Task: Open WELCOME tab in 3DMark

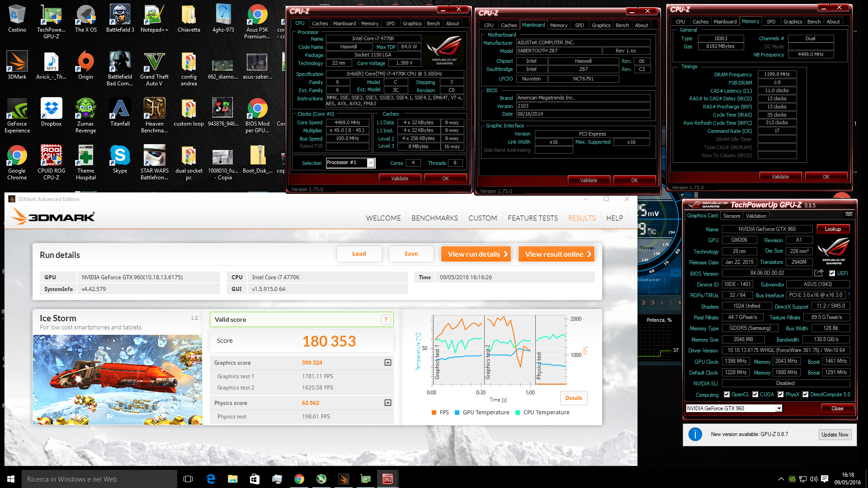Action: click(383, 218)
